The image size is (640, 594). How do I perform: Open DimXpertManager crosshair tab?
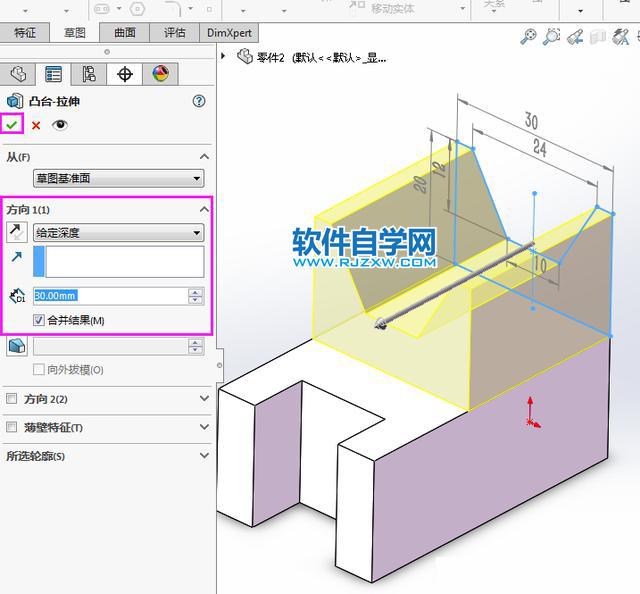click(x=124, y=74)
